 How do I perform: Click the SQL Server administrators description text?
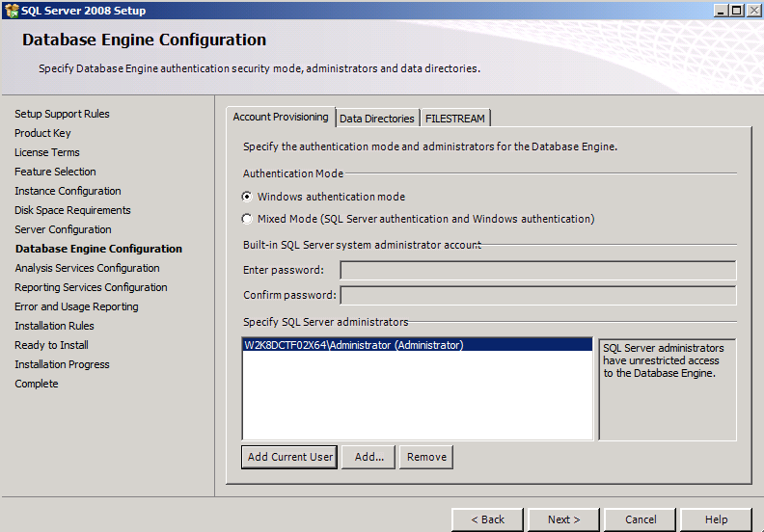coord(663,360)
